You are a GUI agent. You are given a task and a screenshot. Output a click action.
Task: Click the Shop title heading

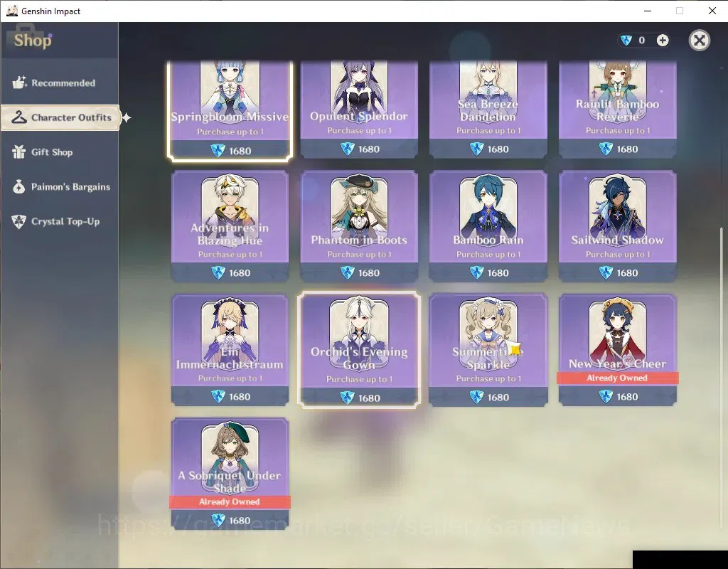point(33,41)
